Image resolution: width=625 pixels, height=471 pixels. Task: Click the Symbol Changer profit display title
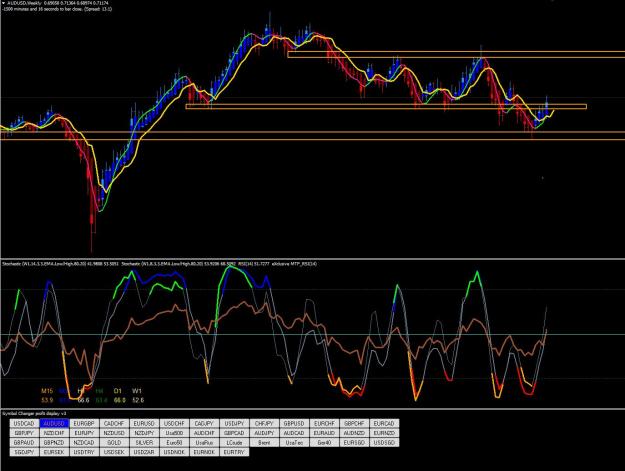[x=34, y=414]
